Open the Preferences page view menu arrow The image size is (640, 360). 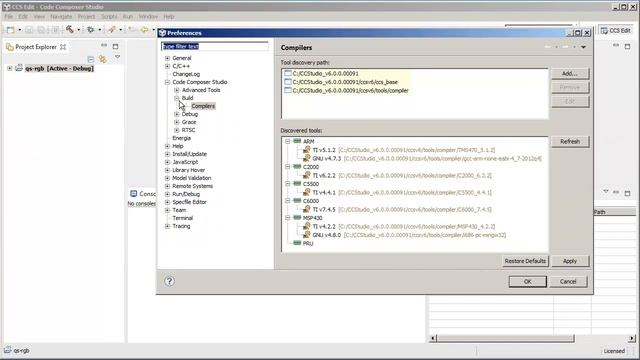click(x=583, y=47)
